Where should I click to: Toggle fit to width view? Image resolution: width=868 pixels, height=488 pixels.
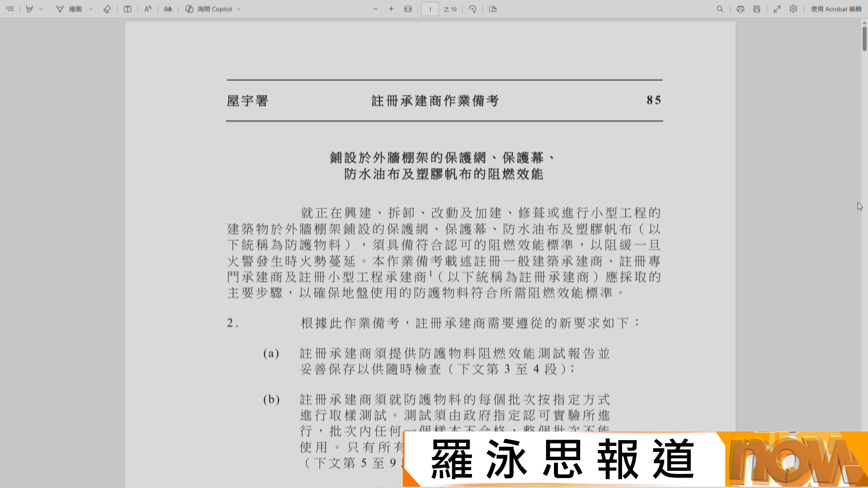(408, 9)
